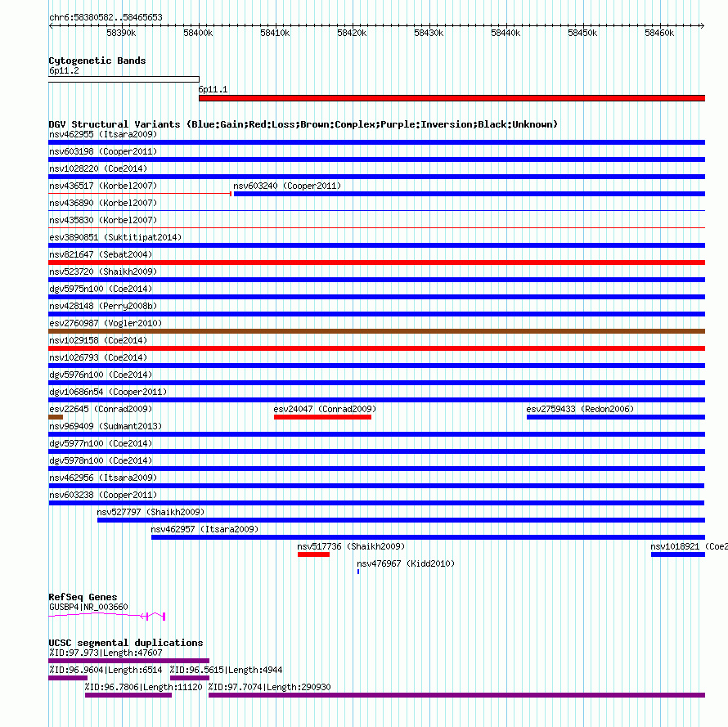The height and width of the screenshot is (727, 728).
Task: Select duplication %ID:97.7074|Length:290930
Action: (x=457, y=695)
